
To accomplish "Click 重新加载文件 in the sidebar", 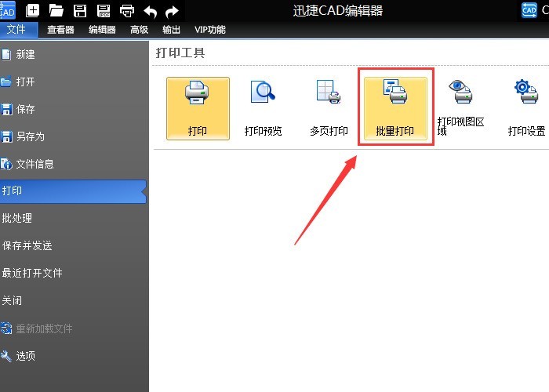I will [75, 328].
